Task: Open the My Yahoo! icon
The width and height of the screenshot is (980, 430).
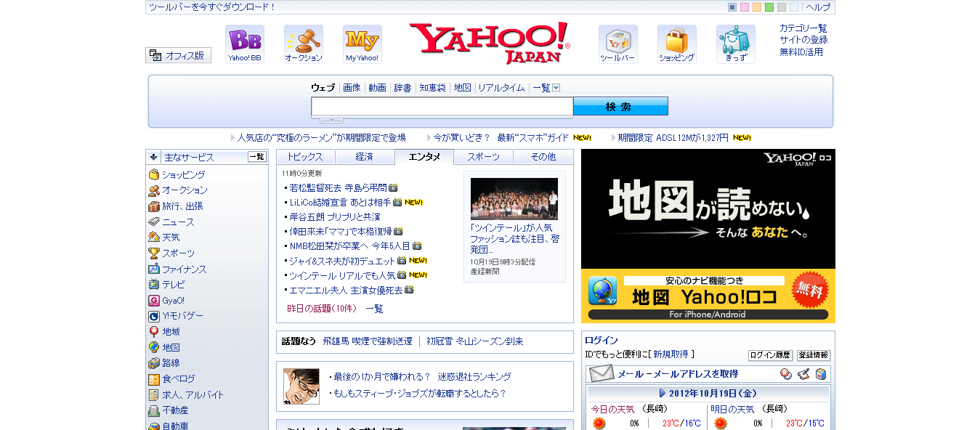Action: [x=362, y=44]
